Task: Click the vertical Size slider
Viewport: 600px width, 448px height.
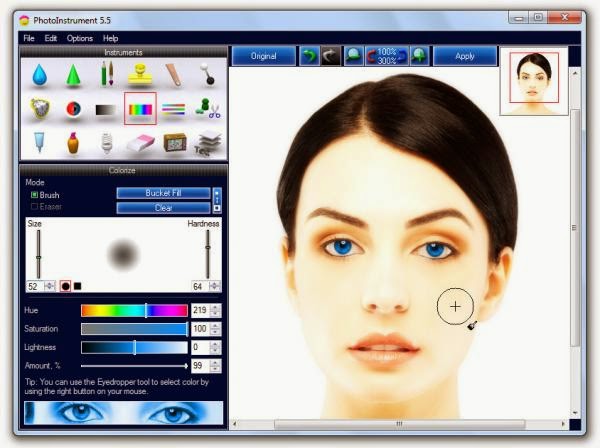Action: pos(39,254)
